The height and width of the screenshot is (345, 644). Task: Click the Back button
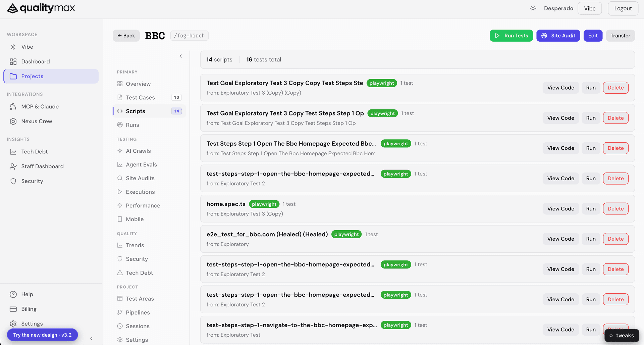coord(126,36)
